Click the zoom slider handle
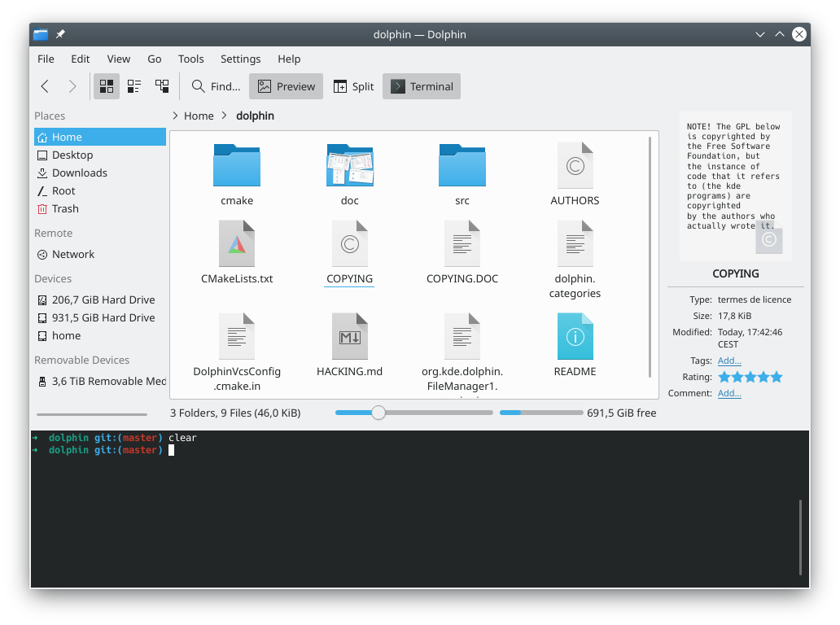Screen dimensions: 840x625 (378, 413)
